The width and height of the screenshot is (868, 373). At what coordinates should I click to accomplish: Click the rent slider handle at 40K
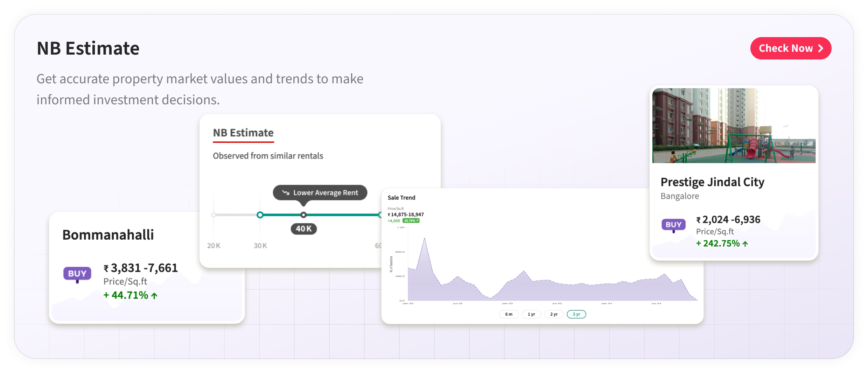[303, 215]
